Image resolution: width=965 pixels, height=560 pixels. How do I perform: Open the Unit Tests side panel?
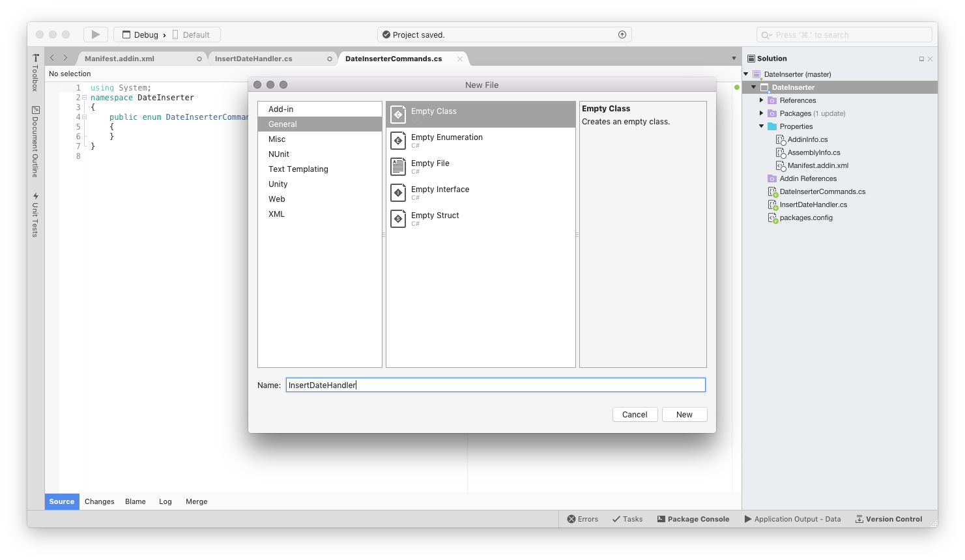point(36,214)
